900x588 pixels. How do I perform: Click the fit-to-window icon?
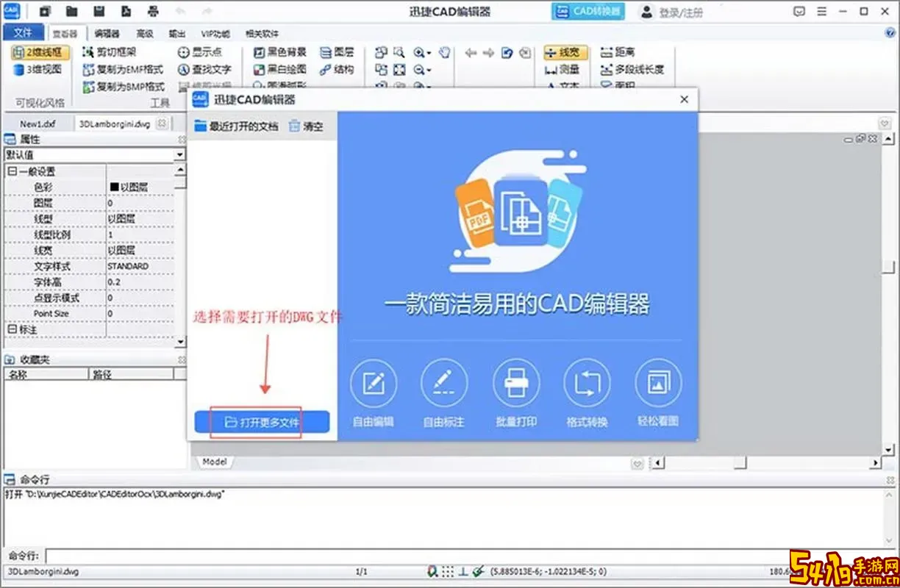(399, 70)
